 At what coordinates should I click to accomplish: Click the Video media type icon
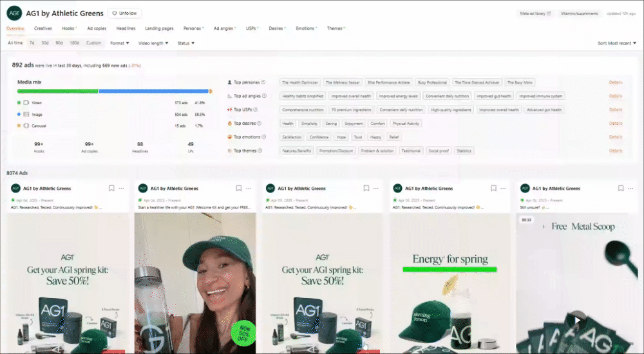26,103
